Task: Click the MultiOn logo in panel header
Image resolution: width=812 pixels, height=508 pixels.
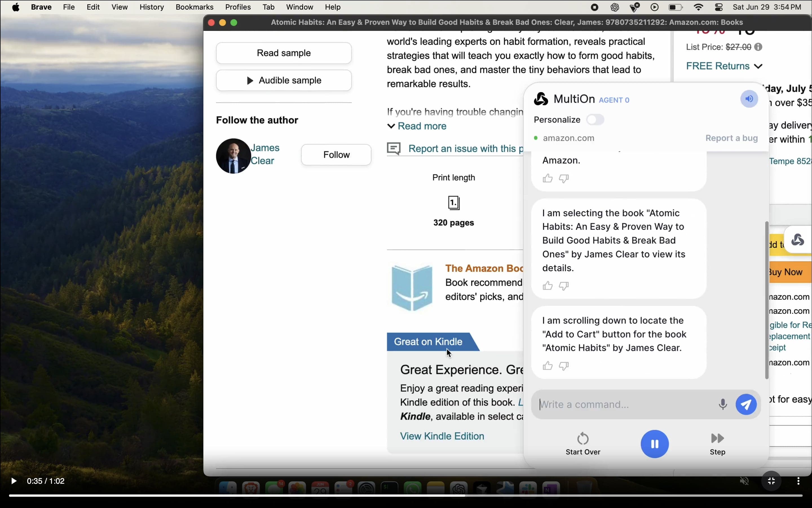Action: coord(541,99)
